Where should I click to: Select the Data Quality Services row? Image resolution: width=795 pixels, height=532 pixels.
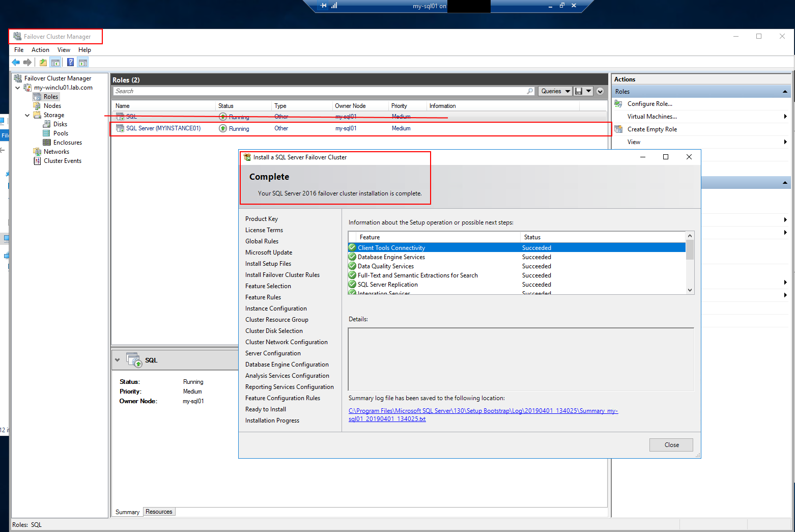tap(517, 266)
